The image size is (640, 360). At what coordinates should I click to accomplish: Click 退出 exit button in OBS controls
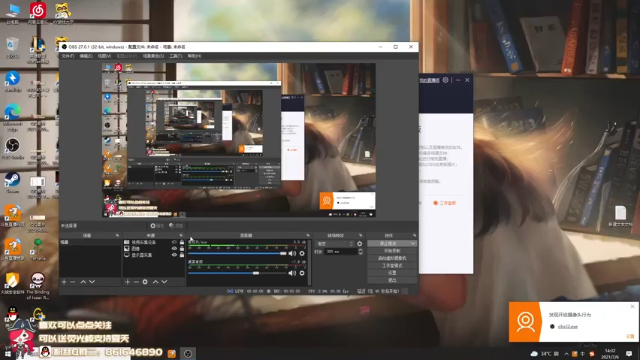(392, 280)
